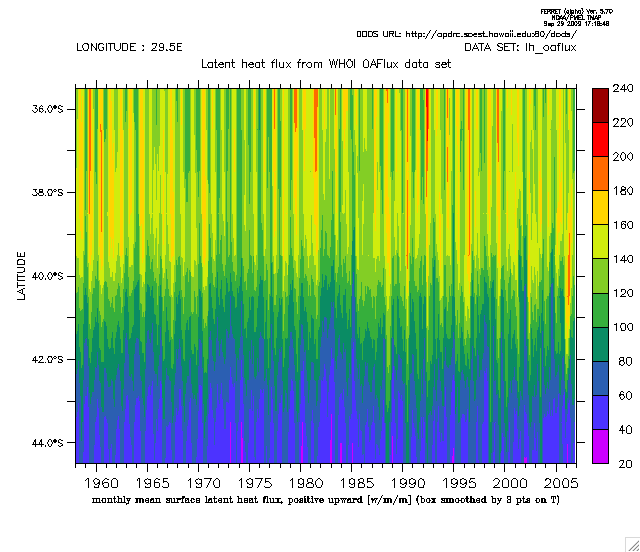Click the gold 160-180 colorbar swatch
Screen dimensions: 640x552
(600, 207)
